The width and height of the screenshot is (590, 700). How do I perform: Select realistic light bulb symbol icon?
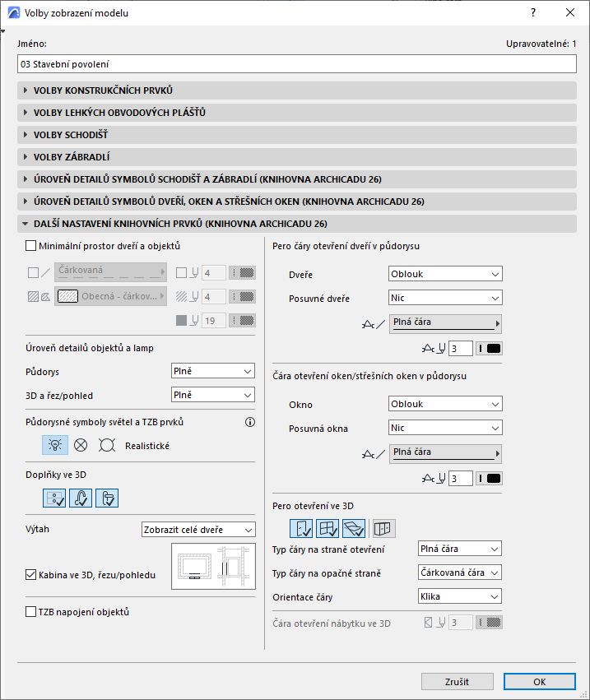point(55,445)
